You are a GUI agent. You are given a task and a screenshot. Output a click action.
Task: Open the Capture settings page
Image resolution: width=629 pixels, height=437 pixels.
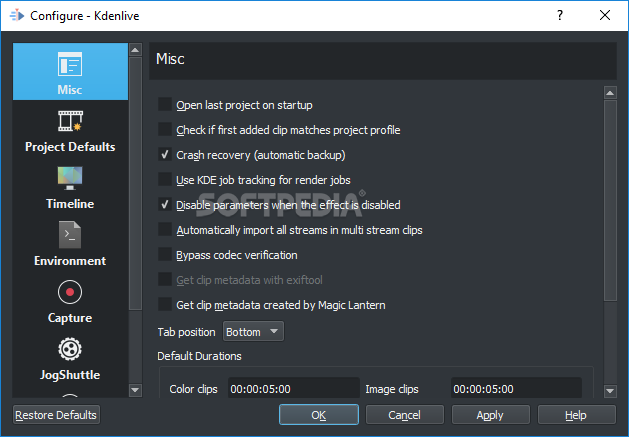70,302
